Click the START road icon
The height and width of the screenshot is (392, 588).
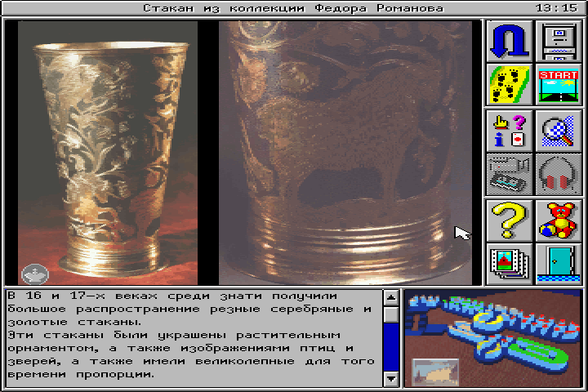[559, 85]
